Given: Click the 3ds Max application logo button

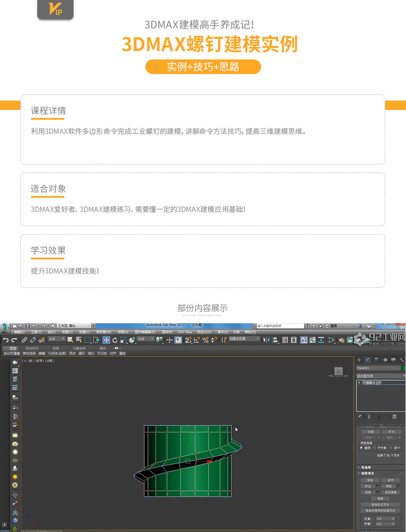Looking at the screenshot, I should point(4,328).
